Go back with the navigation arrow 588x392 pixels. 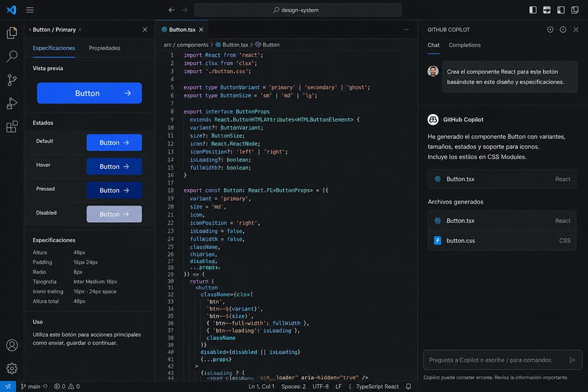[x=171, y=10]
